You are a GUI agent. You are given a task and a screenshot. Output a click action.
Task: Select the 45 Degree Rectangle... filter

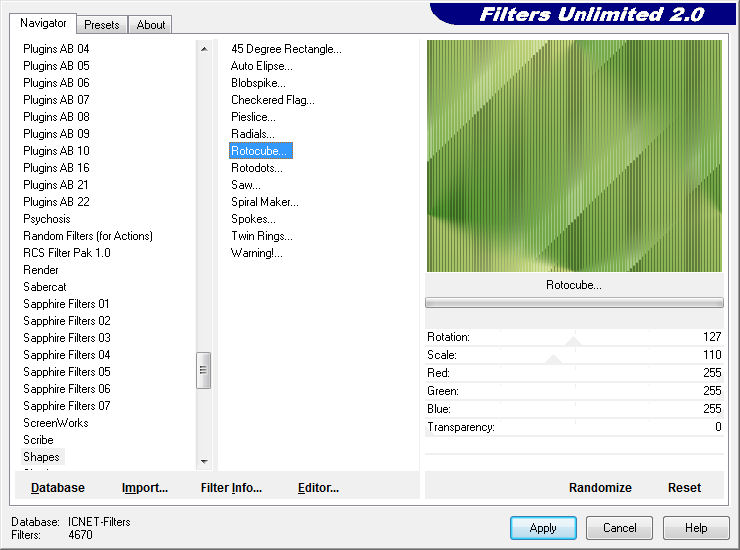tap(286, 49)
